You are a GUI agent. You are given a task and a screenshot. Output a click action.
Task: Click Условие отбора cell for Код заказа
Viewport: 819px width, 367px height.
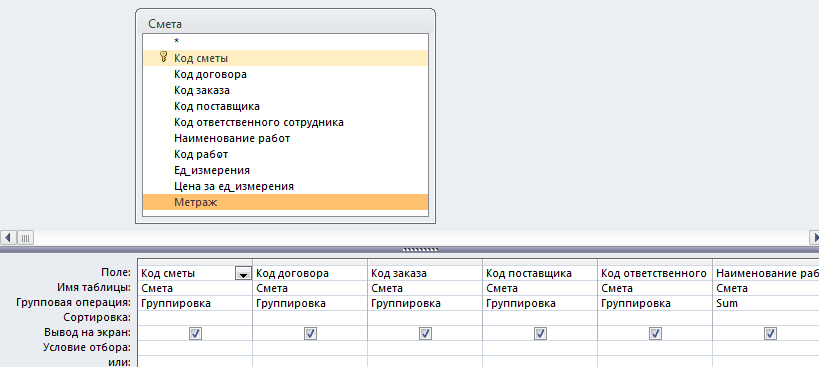425,348
